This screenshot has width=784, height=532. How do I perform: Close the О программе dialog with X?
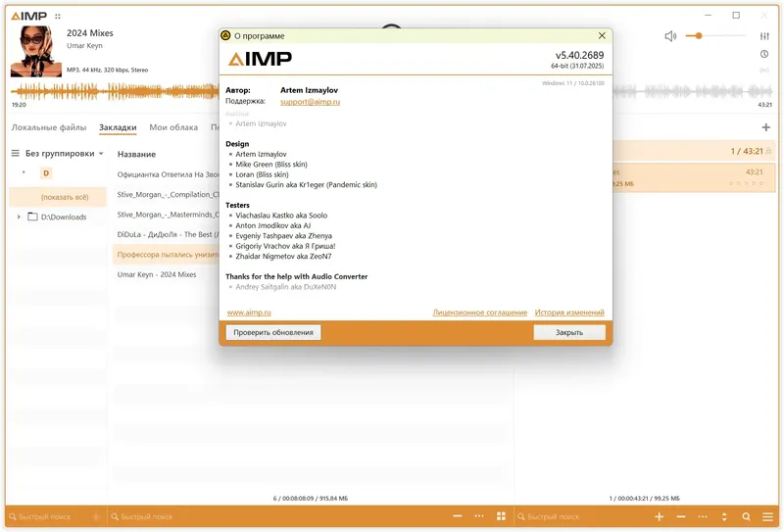point(602,35)
